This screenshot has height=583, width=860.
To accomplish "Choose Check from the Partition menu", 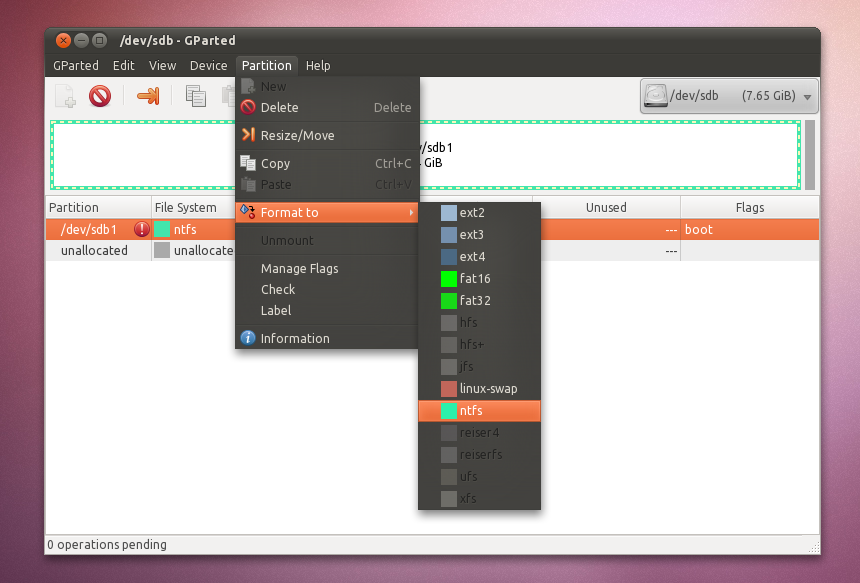I will click(327, 289).
